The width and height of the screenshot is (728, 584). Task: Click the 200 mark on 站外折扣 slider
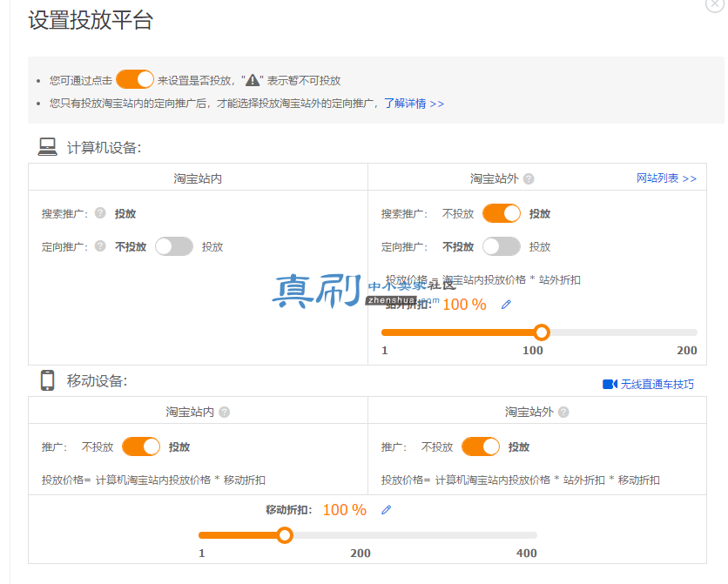coord(687,350)
